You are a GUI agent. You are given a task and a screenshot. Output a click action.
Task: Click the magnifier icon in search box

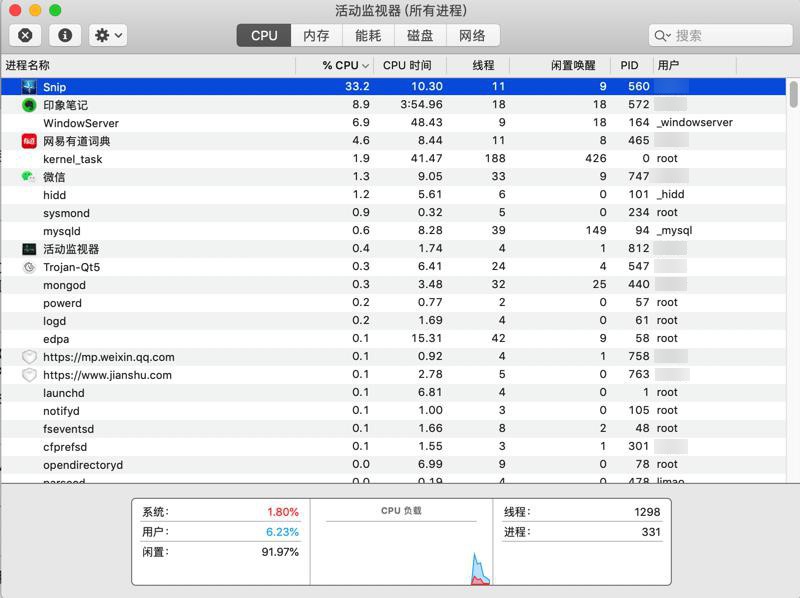(x=662, y=36)
